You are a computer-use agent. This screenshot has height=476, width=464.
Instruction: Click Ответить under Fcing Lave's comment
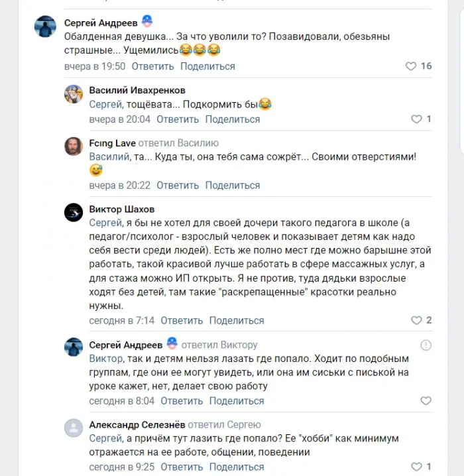[178, 185]
